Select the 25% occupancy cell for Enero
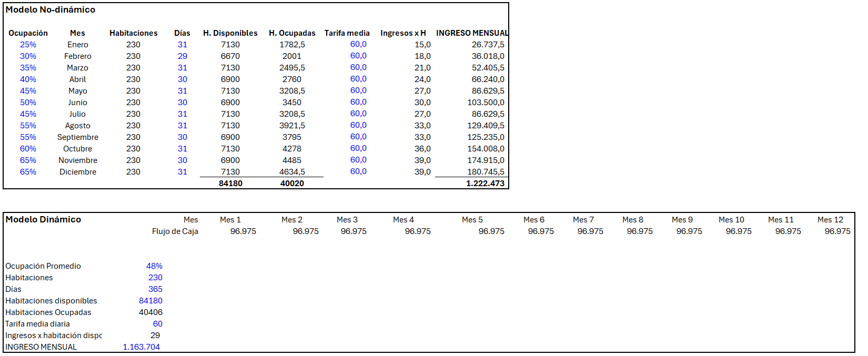This screenshot has width=868, height=356. coord(28,45)
